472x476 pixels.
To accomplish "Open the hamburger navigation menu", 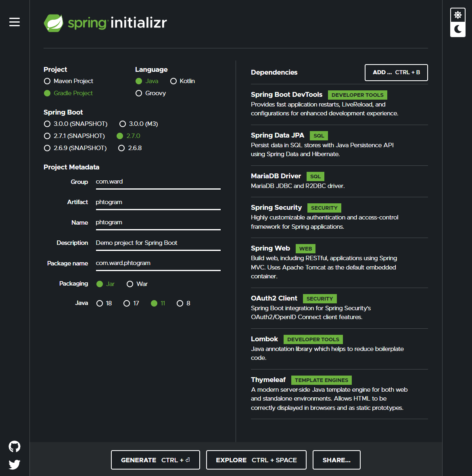I will click(15, 23).
